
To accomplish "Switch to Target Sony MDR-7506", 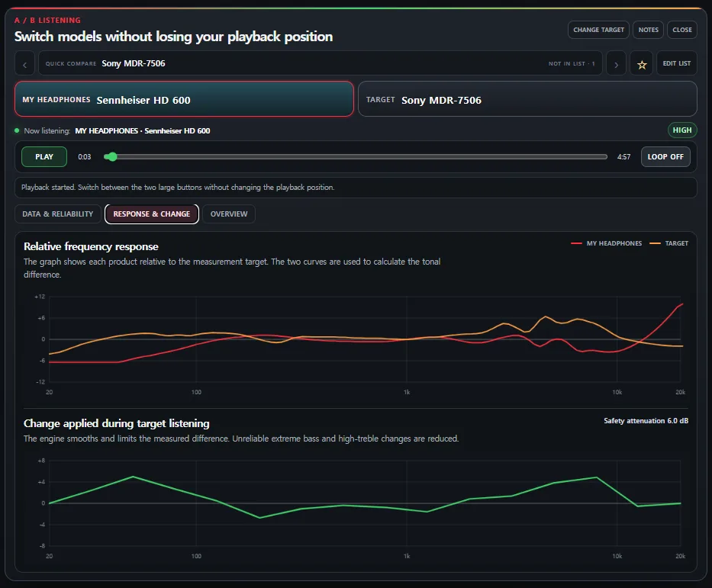I will coord(527,99).
